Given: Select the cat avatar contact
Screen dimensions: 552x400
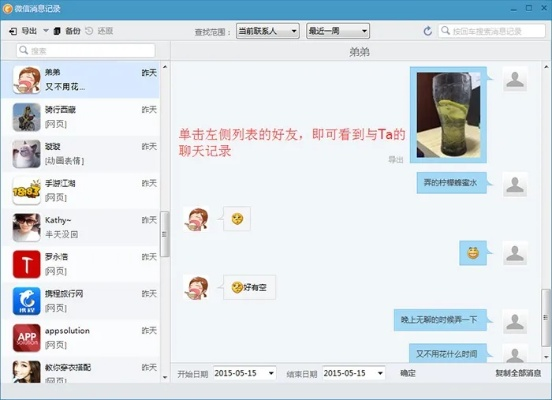Looking at the screenshot, I should (x=27, y=154).
